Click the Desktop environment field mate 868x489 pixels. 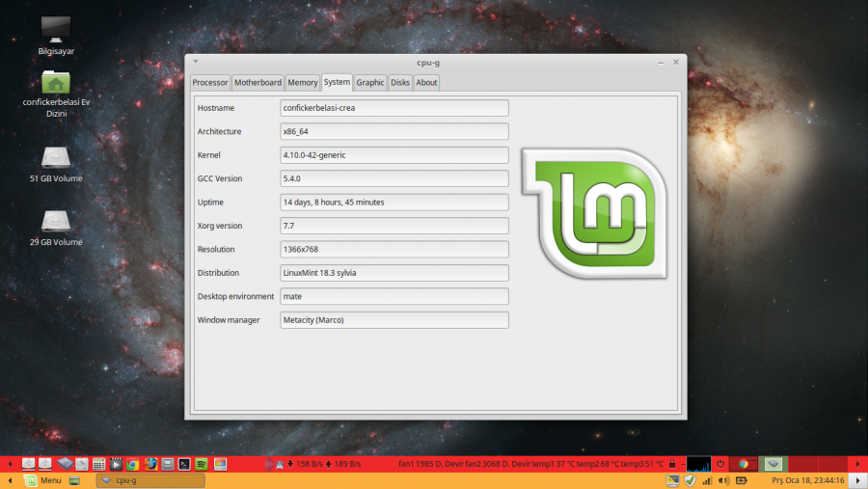click(394, 296)
